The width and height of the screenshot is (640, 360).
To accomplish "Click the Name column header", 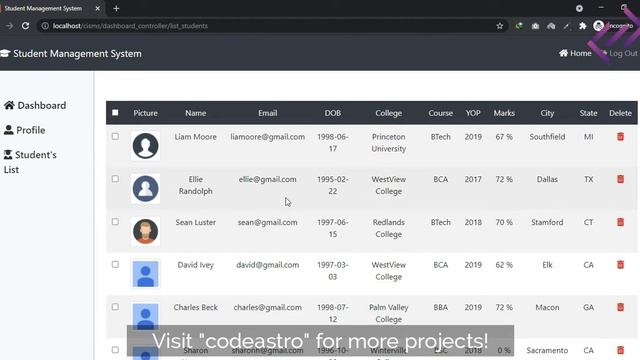I will click(x=196, y=113).
